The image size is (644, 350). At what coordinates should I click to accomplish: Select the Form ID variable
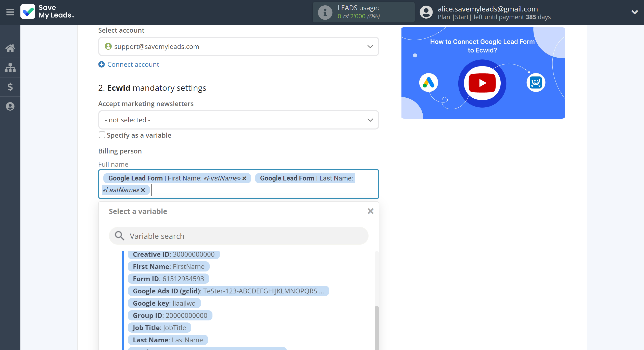[x=168, y=279]
